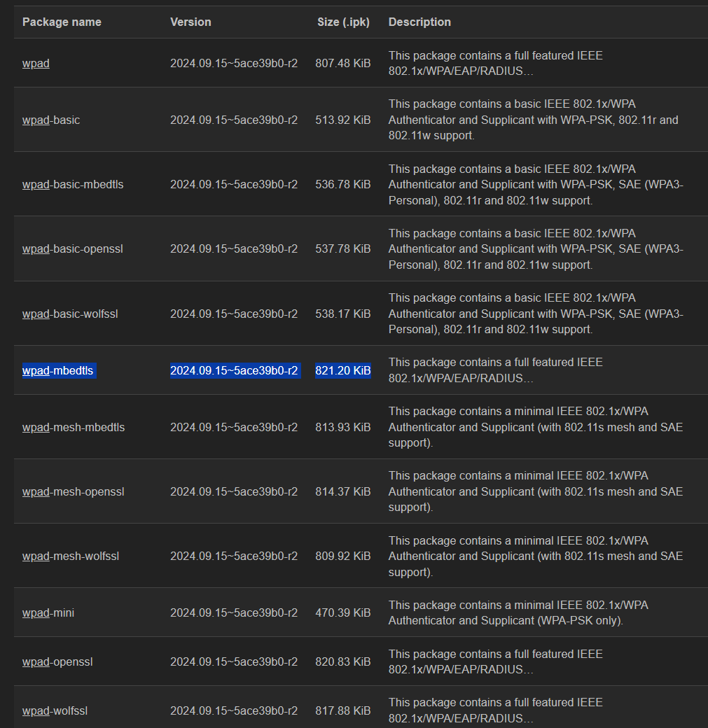708x728 pixels.
Task: Click the wpad-mini description about WPA-PSK only
Action: point(518,613)
